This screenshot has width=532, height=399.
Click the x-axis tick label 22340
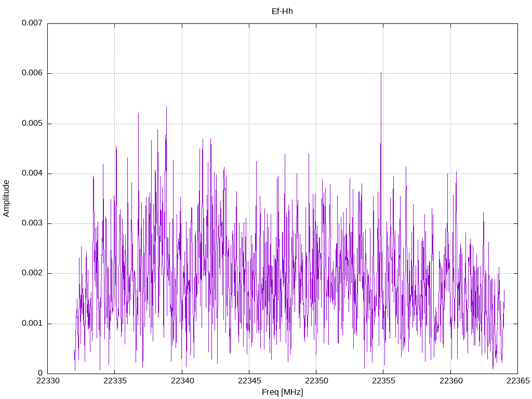click(x=182, y=381)
